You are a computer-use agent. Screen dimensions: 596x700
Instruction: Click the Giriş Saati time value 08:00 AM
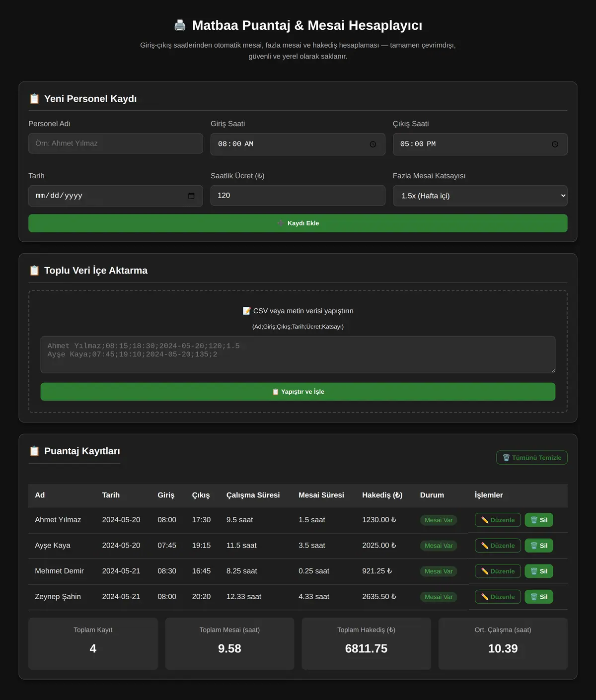[236, 144]
